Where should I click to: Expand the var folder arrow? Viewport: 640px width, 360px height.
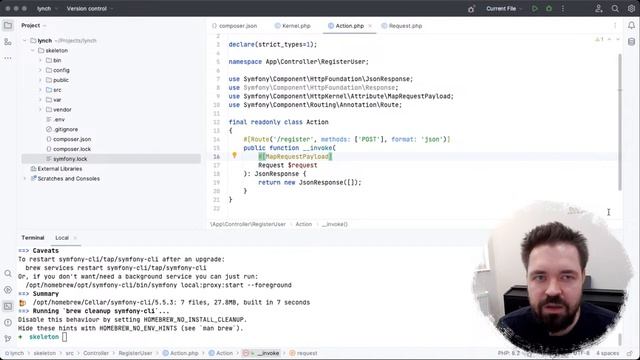40,100
